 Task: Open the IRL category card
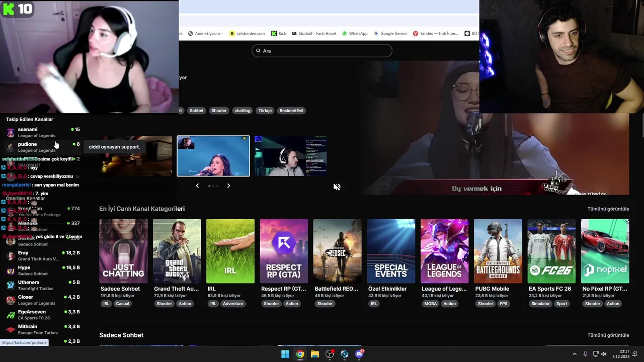(x=230, y=251)
